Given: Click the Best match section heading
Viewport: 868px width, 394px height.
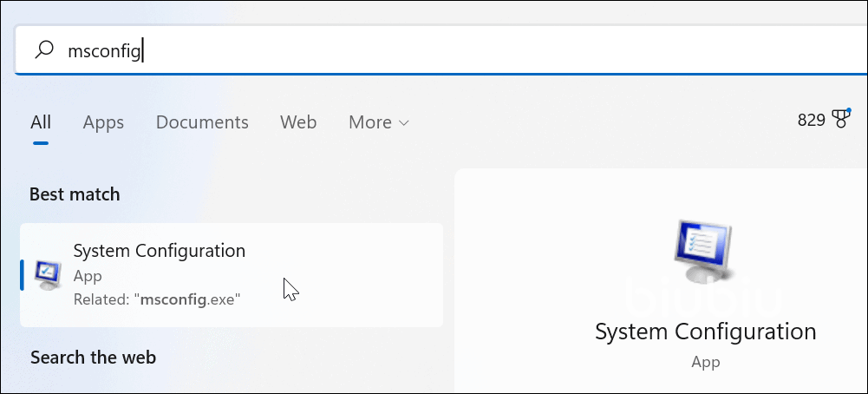Looking at the screenshot, I should pyautogui.click(x=75, y=194).
